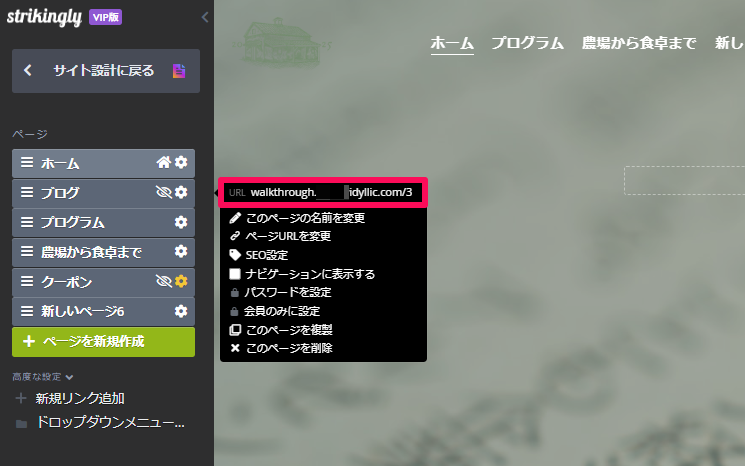The width and height of the screenshot is (745, 466).
Task: Click the orange gear on クーポン row
Action: tap(181, 281)
